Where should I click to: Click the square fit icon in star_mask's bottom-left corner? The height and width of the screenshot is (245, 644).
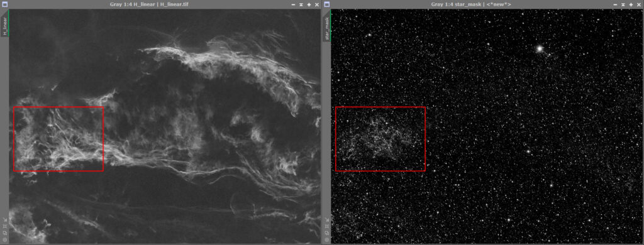coord(327,227)
